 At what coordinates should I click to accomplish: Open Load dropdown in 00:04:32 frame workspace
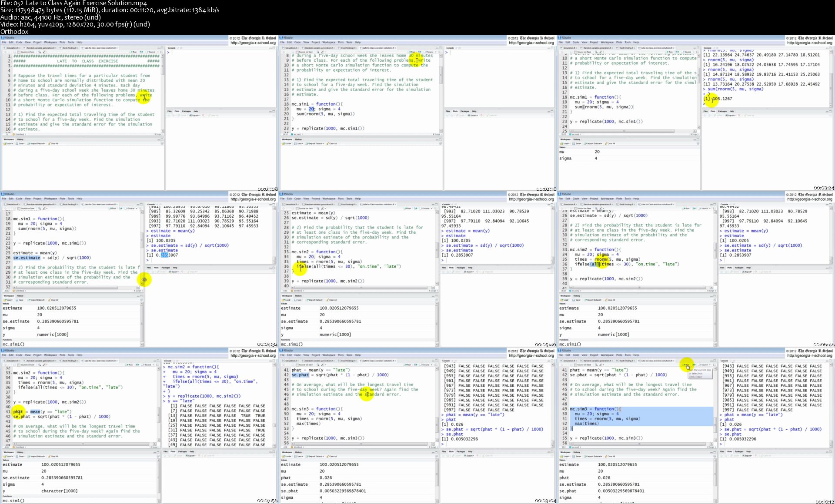(12, 300)
